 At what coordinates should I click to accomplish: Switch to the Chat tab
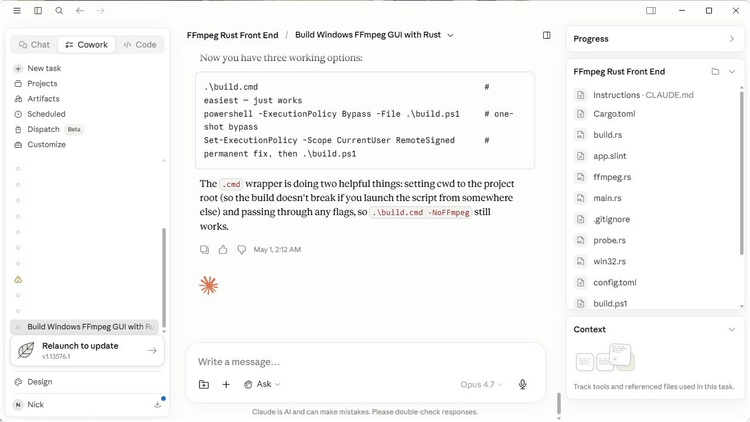(x=34, y=44)
